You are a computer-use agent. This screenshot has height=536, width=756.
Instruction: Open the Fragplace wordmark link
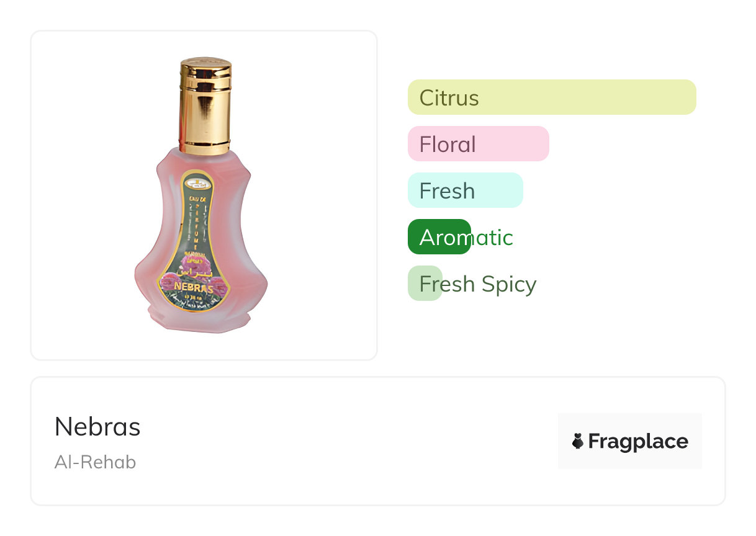pos(637,441)
